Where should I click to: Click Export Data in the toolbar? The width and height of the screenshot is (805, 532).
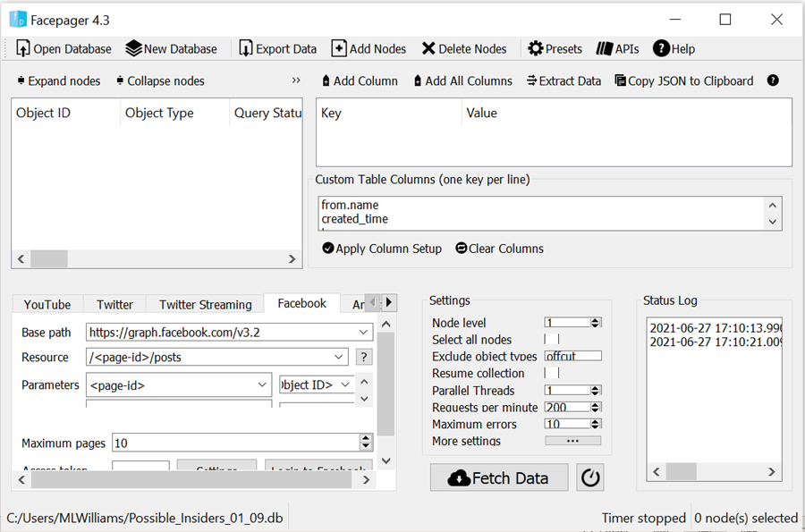pyautogui.click(x=278, y=49)
